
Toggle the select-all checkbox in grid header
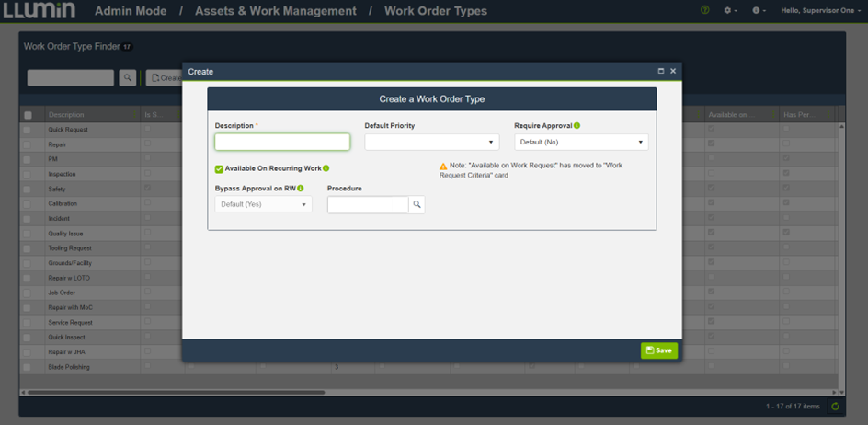pyautogui.click(x=28, y=115)
